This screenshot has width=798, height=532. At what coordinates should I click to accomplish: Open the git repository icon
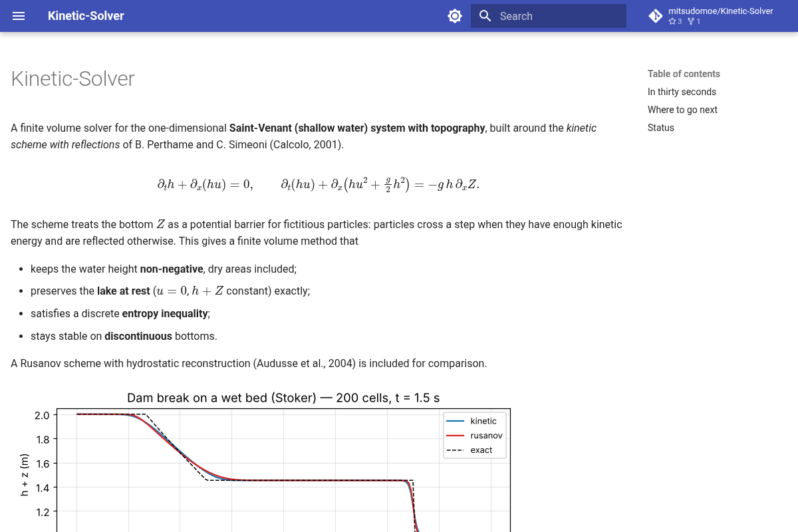click(656, 16)
